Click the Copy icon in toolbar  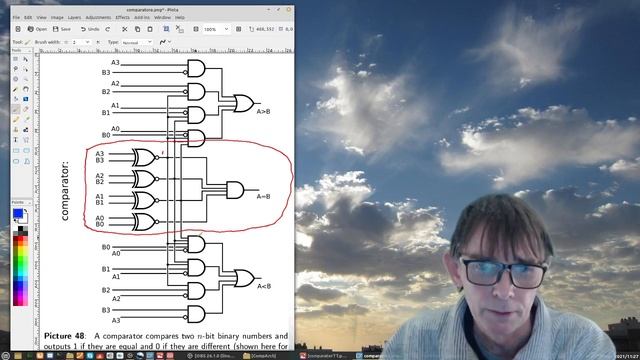138,29
